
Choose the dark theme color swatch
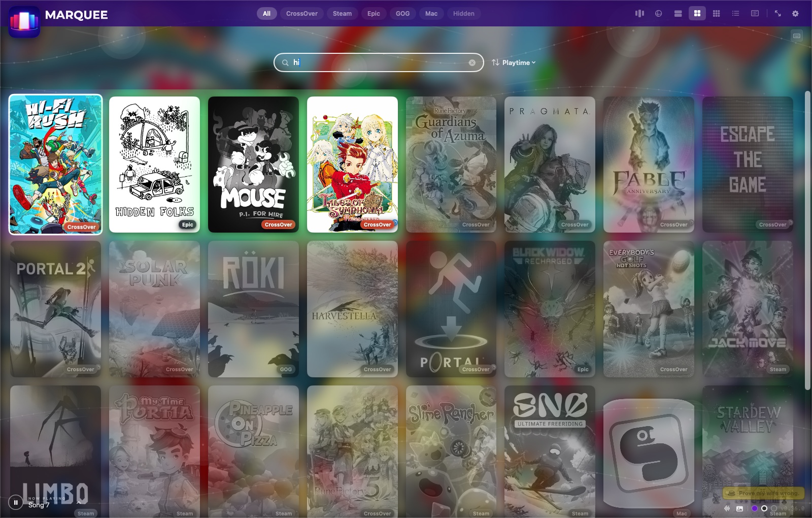pyautogui.click(x=764, y=508)
